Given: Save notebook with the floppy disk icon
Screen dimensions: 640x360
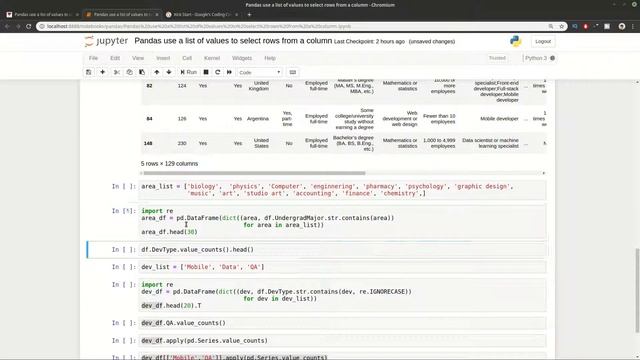Looking at the screenshot, I should [89, 72].
